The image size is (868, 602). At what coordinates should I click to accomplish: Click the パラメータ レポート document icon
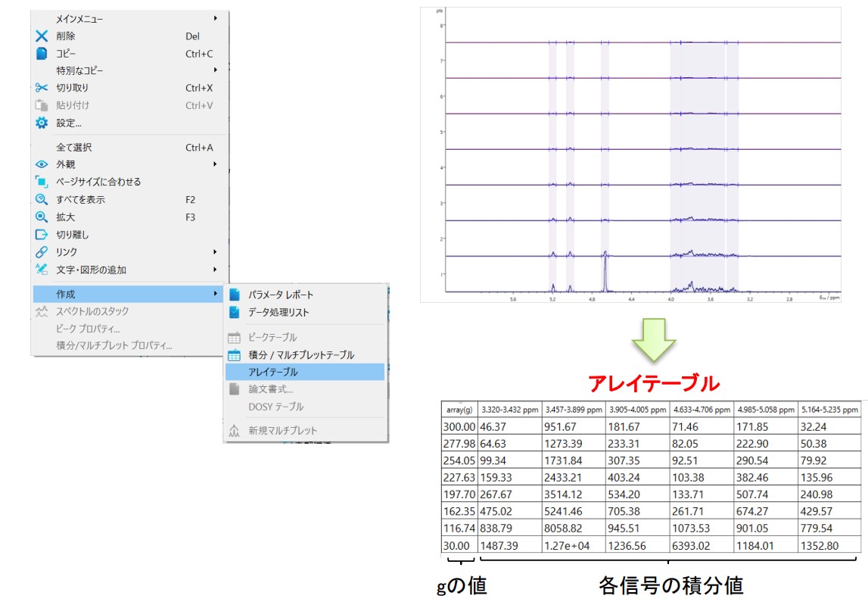tap(235, 295)
